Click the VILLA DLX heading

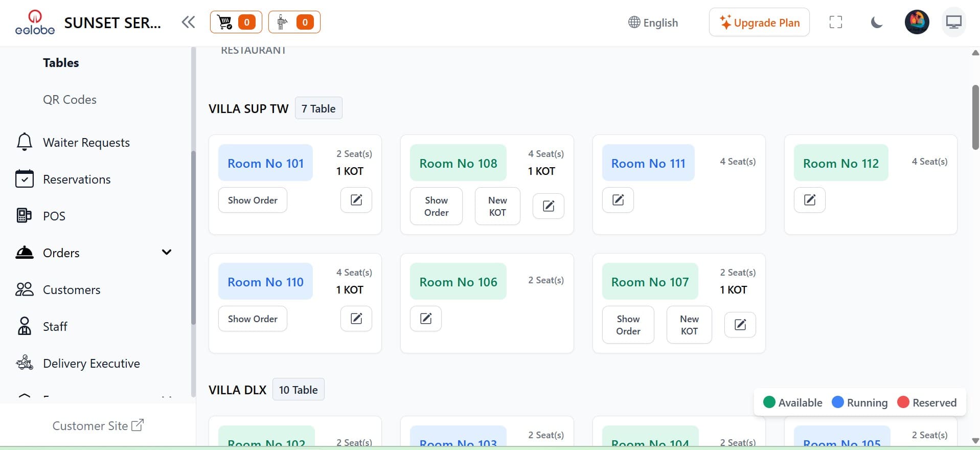(x=238, y=390)
